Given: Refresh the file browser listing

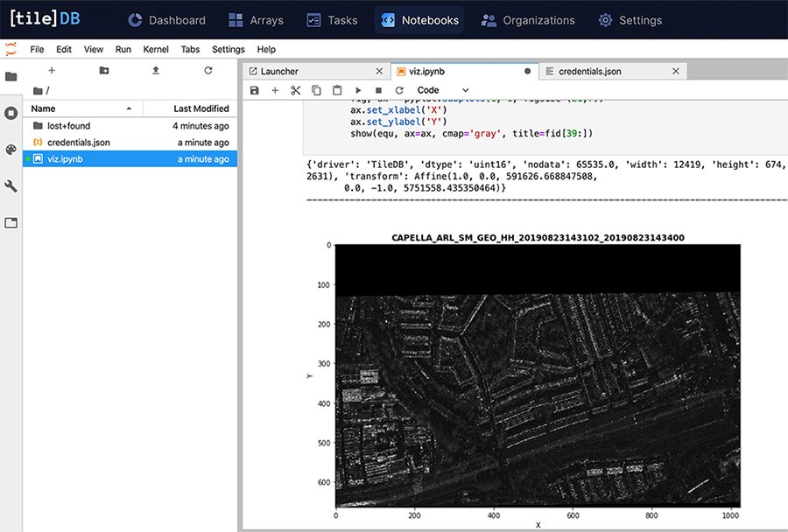Looking at the screenshot, I should [x=208, y=71].
